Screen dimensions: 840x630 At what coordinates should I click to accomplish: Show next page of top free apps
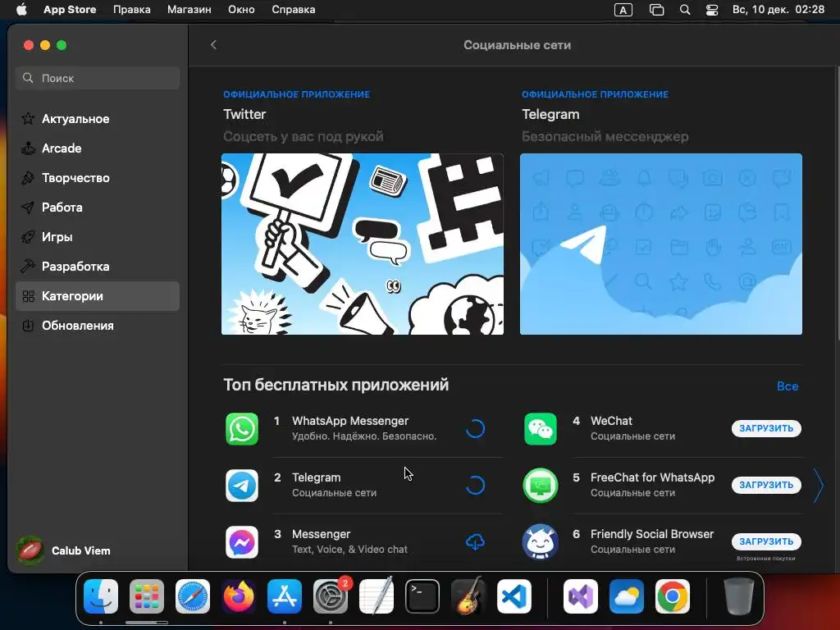819,486
